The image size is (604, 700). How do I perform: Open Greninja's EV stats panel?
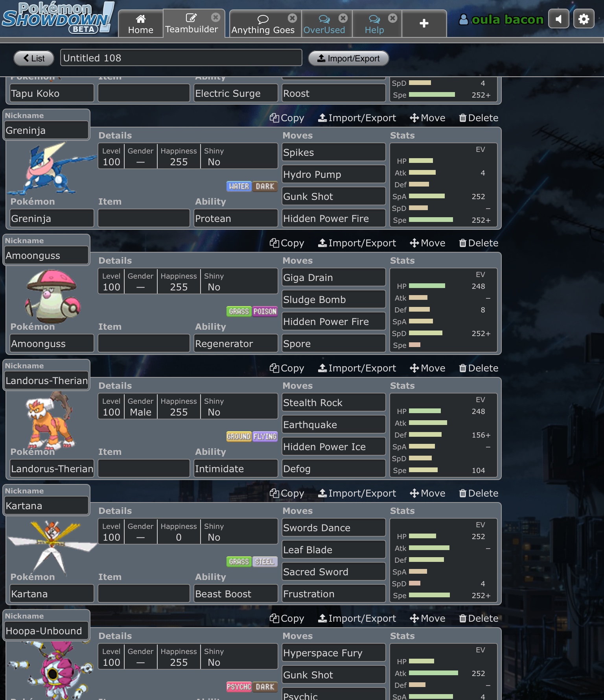coord(443,185)
